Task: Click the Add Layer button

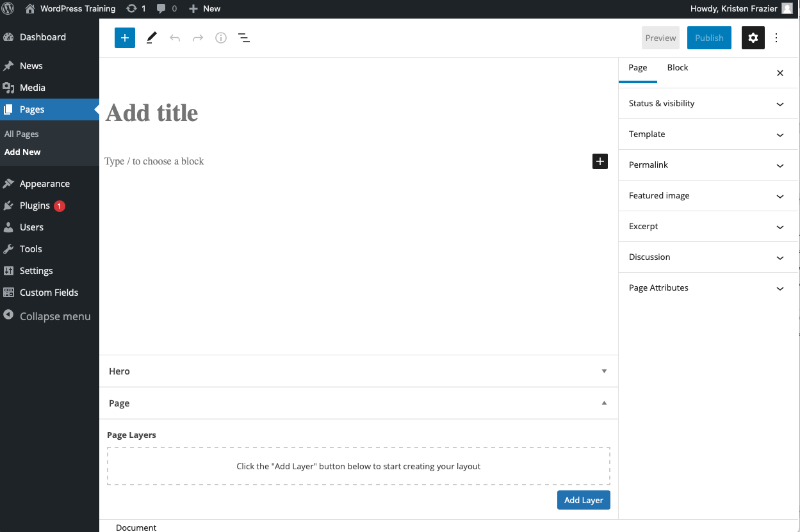Action: pos(584,500)
